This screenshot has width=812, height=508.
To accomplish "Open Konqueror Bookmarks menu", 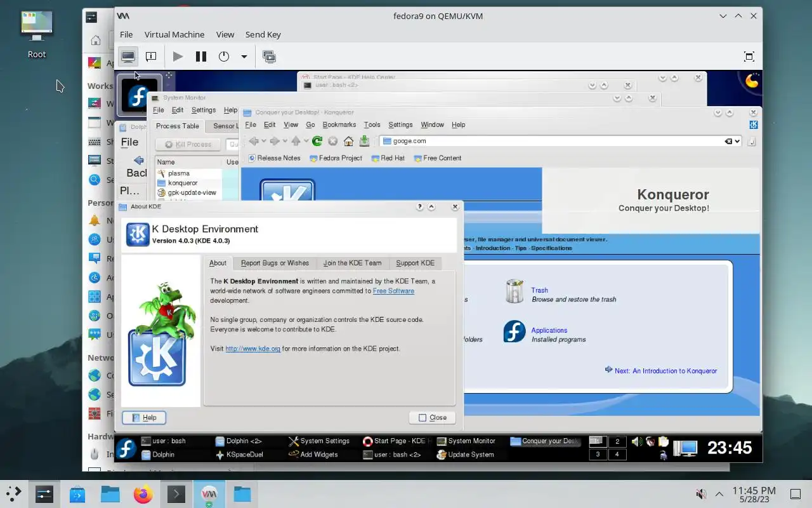I will coord(339,124).
